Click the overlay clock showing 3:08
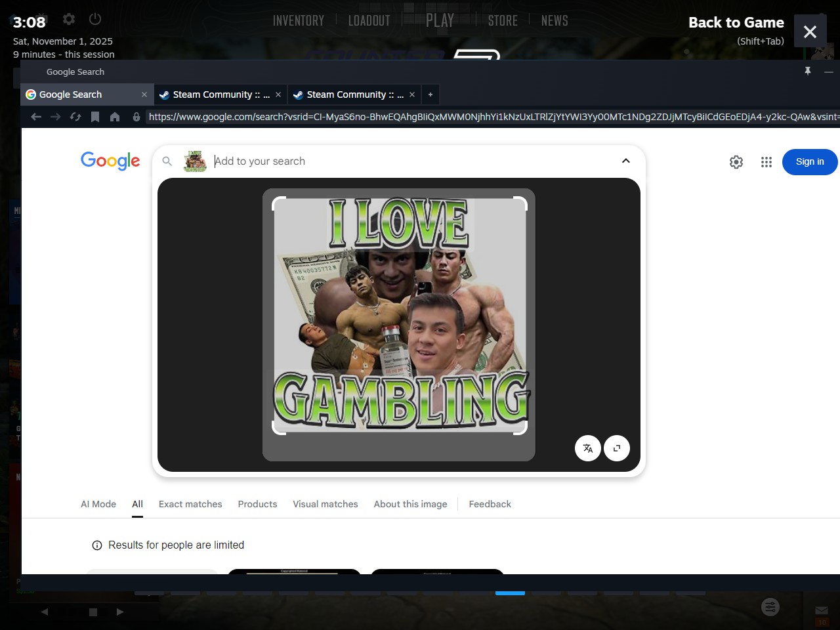Image resolution: width=840 pixels, height=630 pixels. coord(30,22)
